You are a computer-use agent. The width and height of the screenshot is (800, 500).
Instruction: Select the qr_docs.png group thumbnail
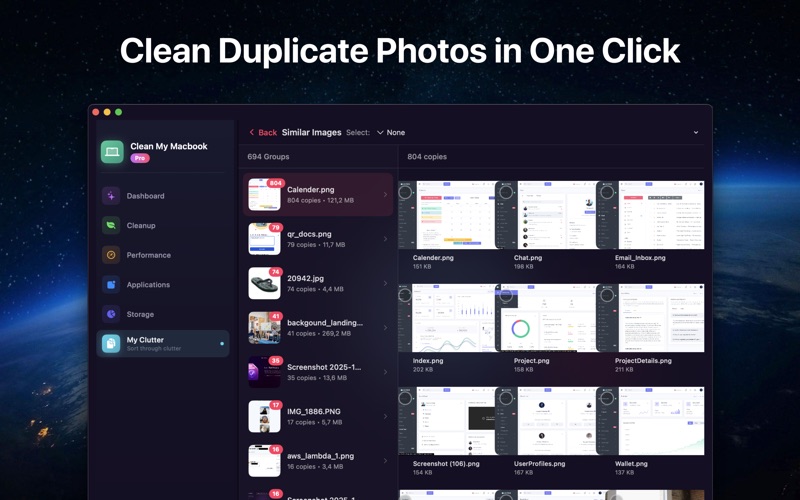[264, 239]
